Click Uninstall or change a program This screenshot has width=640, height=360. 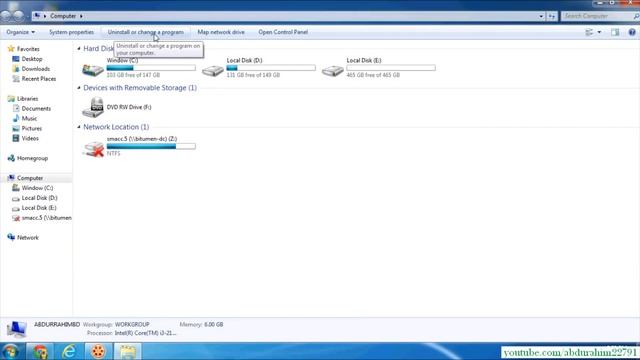click(x=146, y=32)
